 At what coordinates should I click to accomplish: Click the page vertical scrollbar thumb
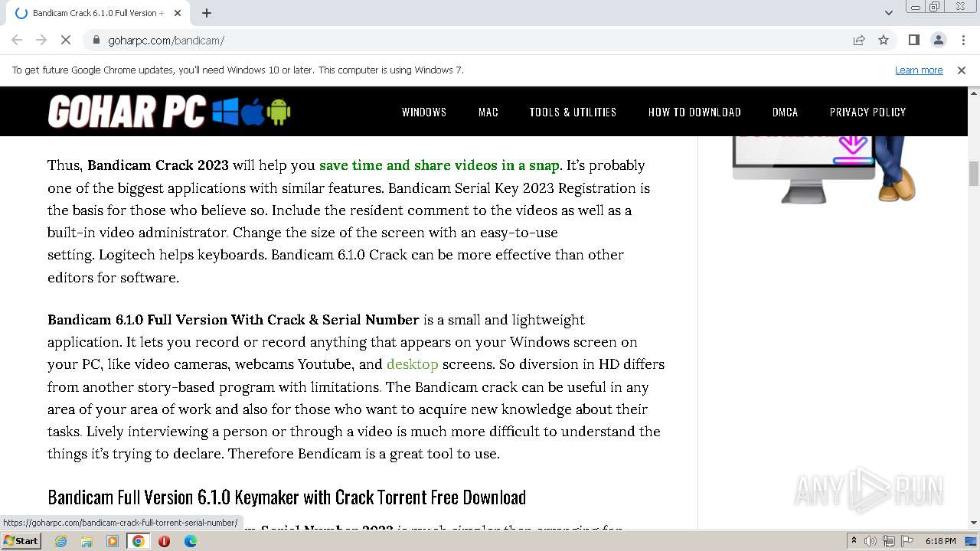[974, 174]
